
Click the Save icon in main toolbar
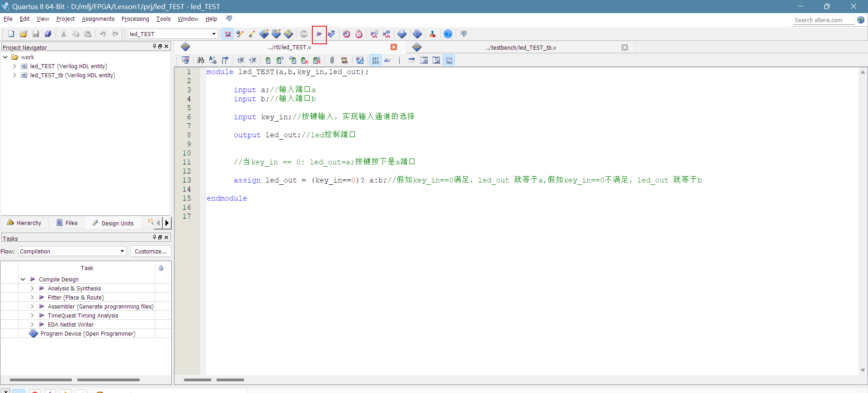(36, 34)
